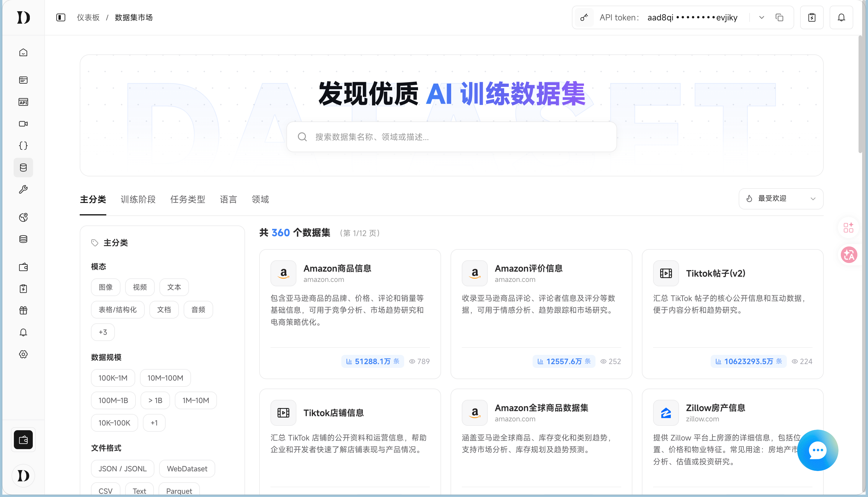Click the key icon beside API token
This screenshot has width=868, height=497.
(x=584, y=17)
